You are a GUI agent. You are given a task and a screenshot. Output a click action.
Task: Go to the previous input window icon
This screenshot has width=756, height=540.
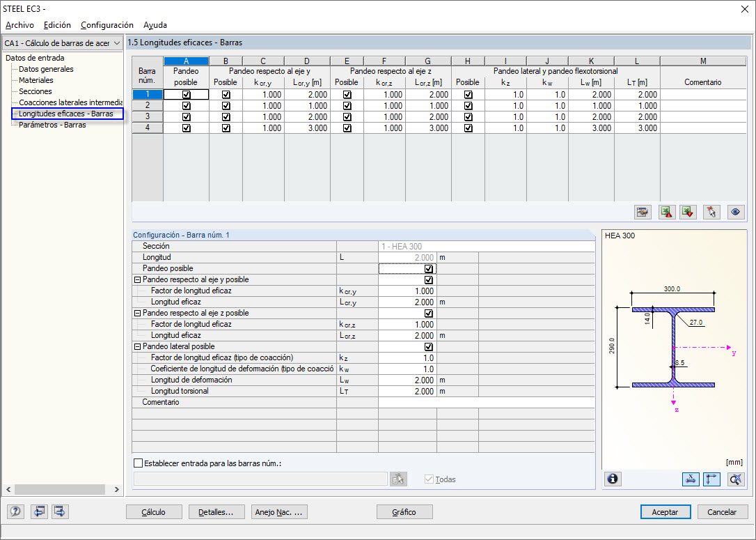[x=39, y=511]
